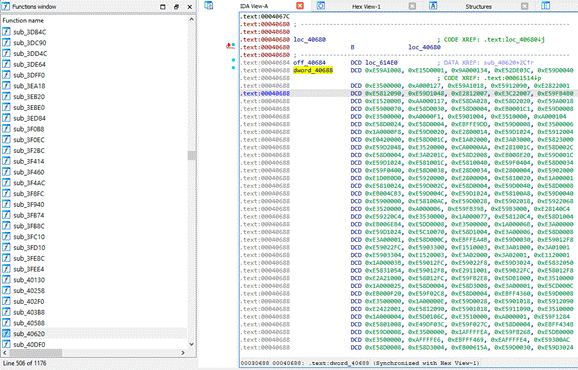This screenshot has width=578, height=370.
Task: Switch to IDA View-A tab
Action: [254, 6]
